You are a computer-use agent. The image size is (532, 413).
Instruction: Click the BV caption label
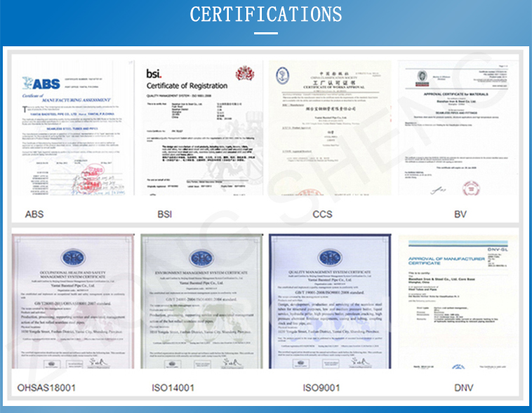pos(460,215)
